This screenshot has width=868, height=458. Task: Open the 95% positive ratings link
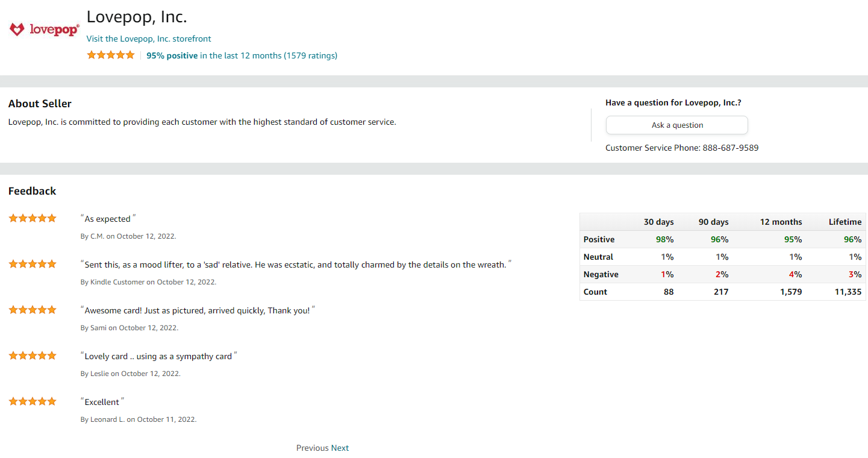pyautogui.click(x=242, y=55)
